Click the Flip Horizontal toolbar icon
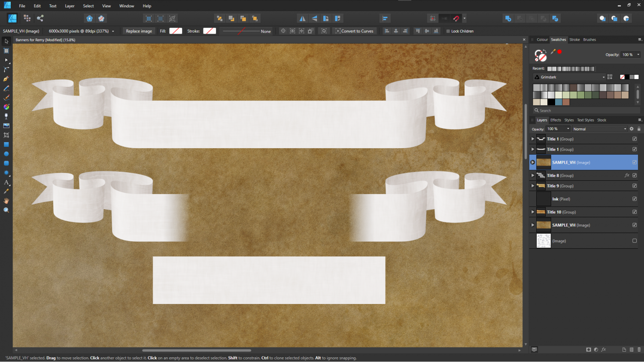 302,18
